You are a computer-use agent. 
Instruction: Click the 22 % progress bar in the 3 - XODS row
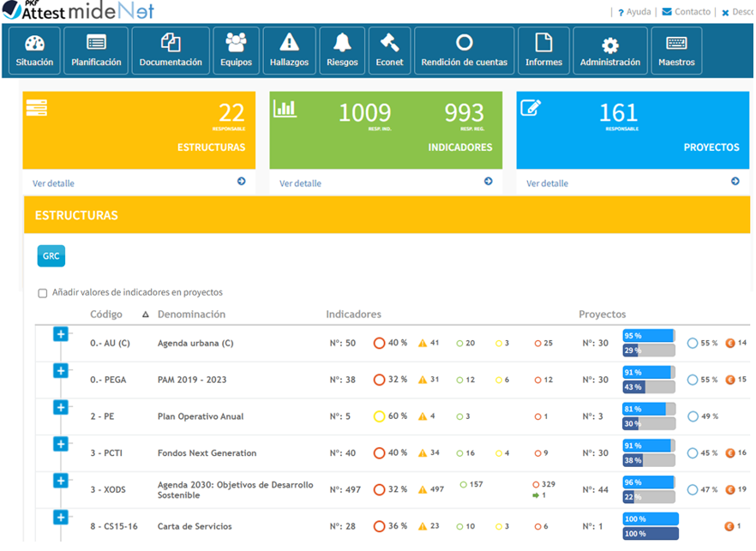point(649,497)
